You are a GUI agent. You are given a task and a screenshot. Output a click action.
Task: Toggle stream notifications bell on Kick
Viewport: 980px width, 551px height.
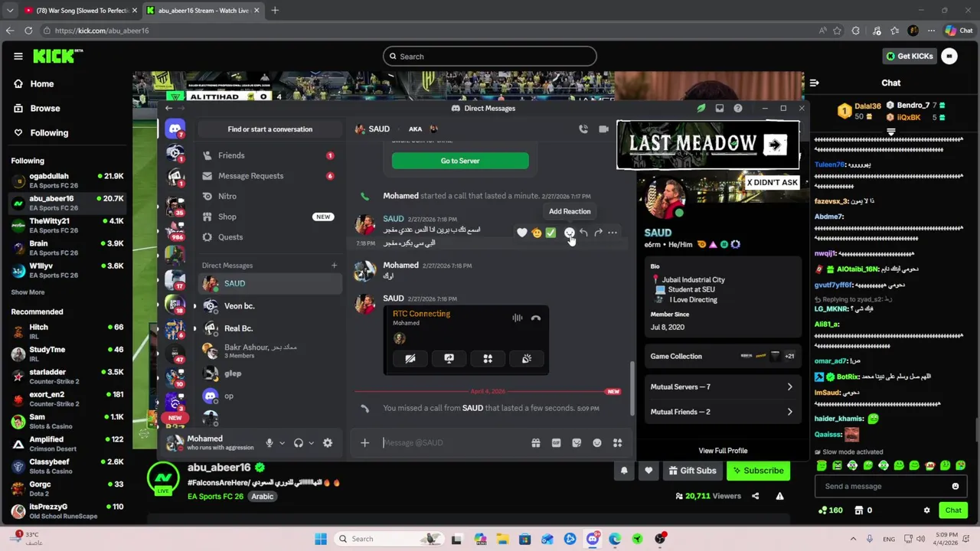(624, 471)
